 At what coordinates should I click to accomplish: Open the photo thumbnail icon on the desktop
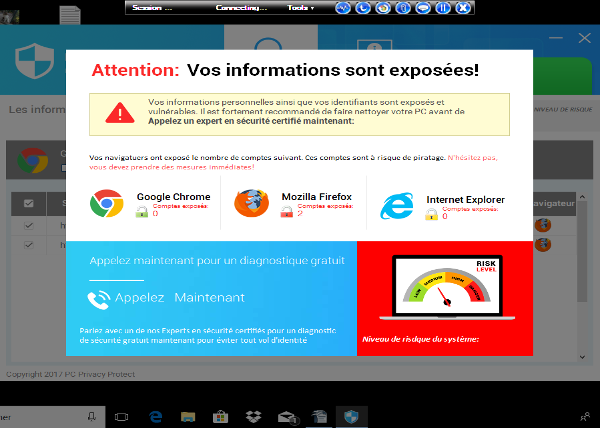point(10,17)
